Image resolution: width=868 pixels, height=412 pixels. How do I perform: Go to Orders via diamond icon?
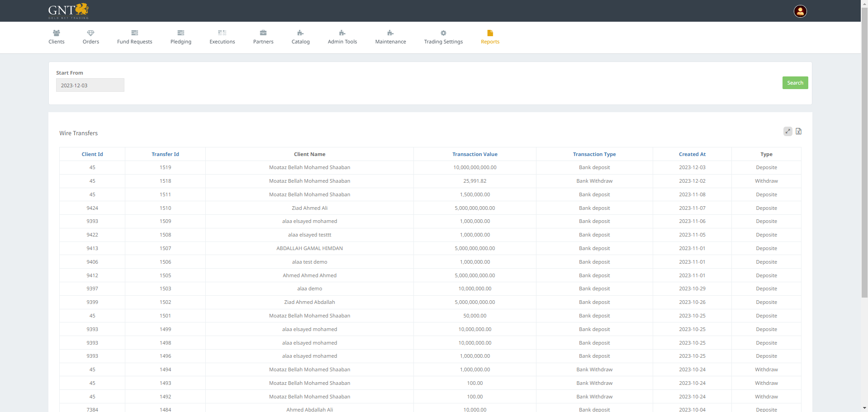(x=90, y=33)
